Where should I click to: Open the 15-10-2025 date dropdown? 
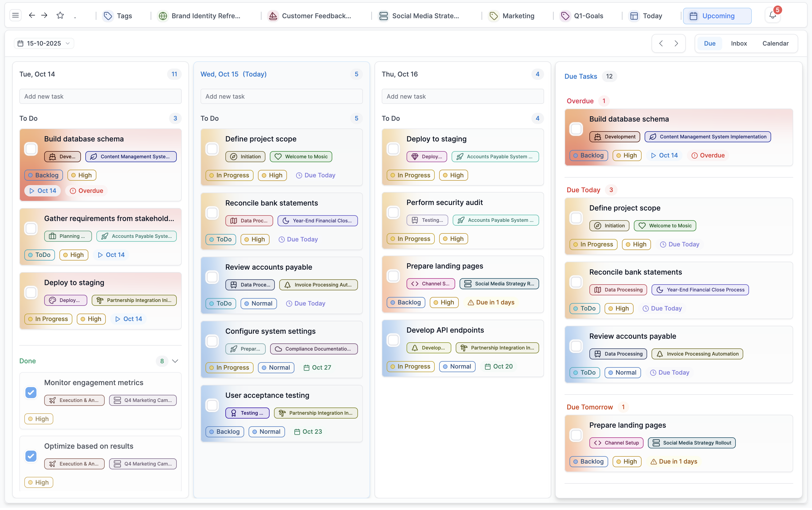(x=44, y=43)
